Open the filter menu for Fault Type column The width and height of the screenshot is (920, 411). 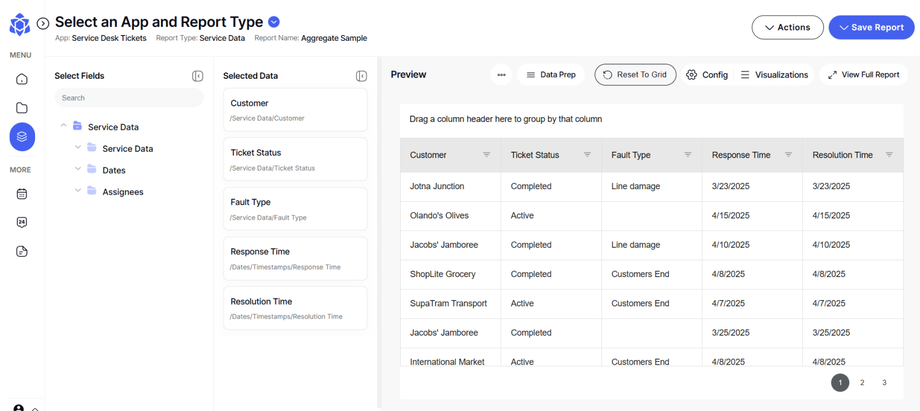[x=688, y=155]
